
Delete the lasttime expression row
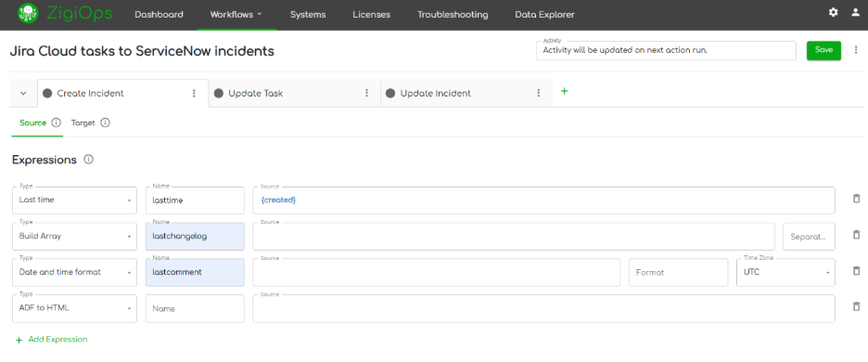point(856,199)
